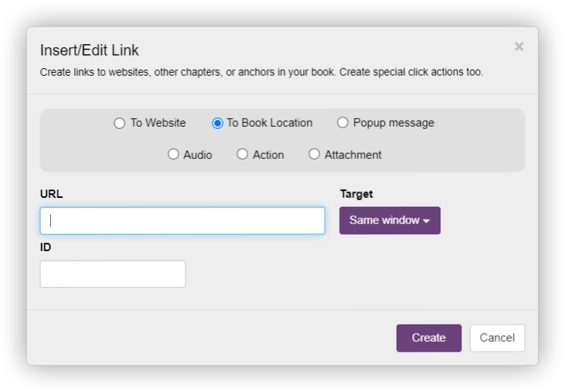Click the ID field label

tap(46, 247)
